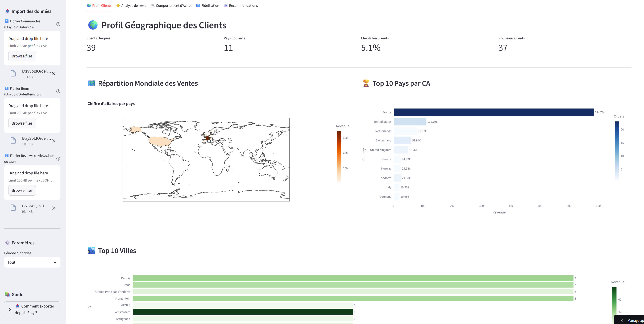Remove the uploaded reviews.json file
The image size is (644, 324).
click(54, 208)
